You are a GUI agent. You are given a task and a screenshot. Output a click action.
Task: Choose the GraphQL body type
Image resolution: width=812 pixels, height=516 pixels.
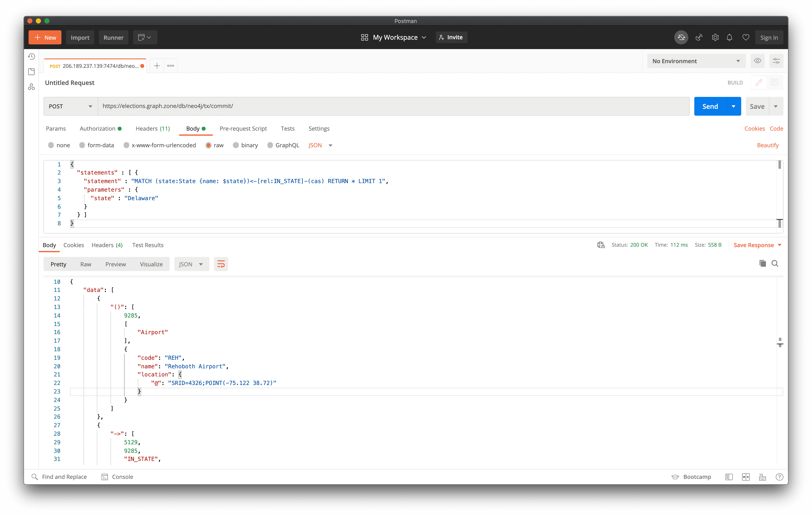(270, 145)
